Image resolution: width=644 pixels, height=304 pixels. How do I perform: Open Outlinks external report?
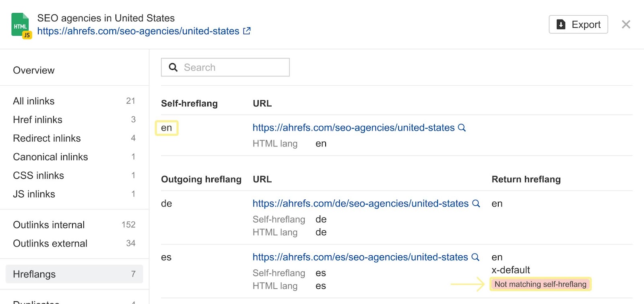[50, 243]
